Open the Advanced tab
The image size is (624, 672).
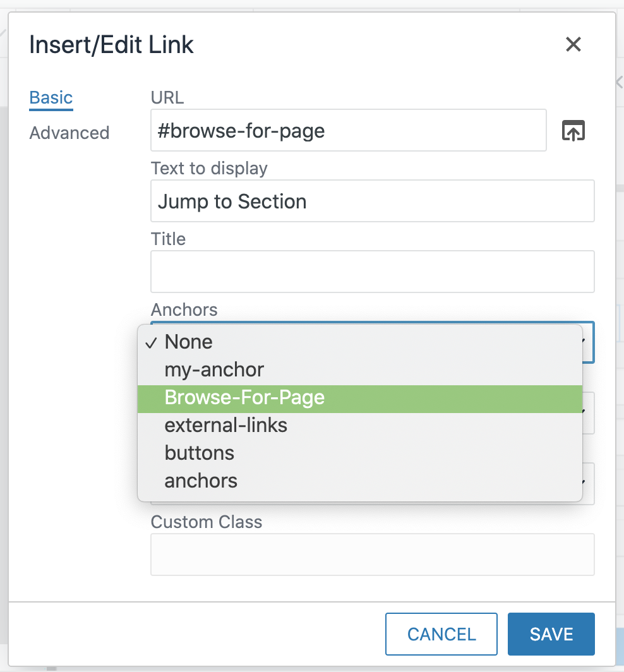[69, 133]
